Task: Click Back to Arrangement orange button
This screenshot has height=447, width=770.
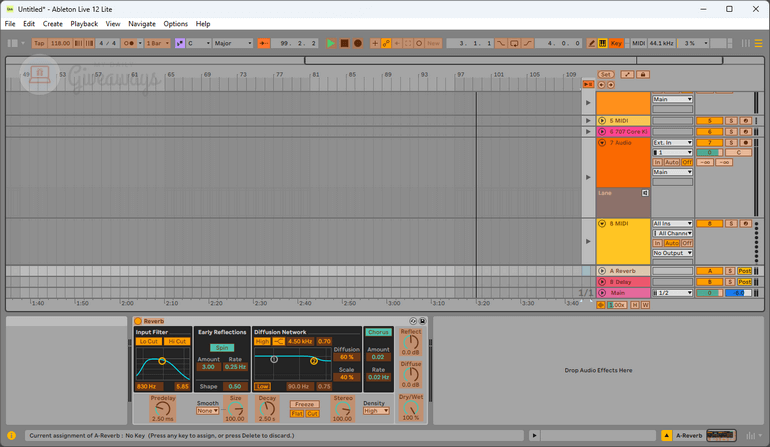Action: point(588,84)
